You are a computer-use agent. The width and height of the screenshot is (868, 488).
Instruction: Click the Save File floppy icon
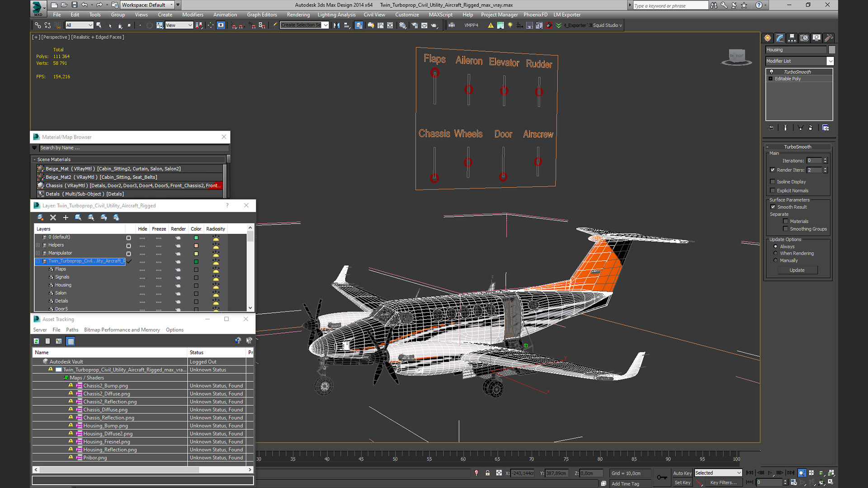pyautogui.click(x=74, y=5)
